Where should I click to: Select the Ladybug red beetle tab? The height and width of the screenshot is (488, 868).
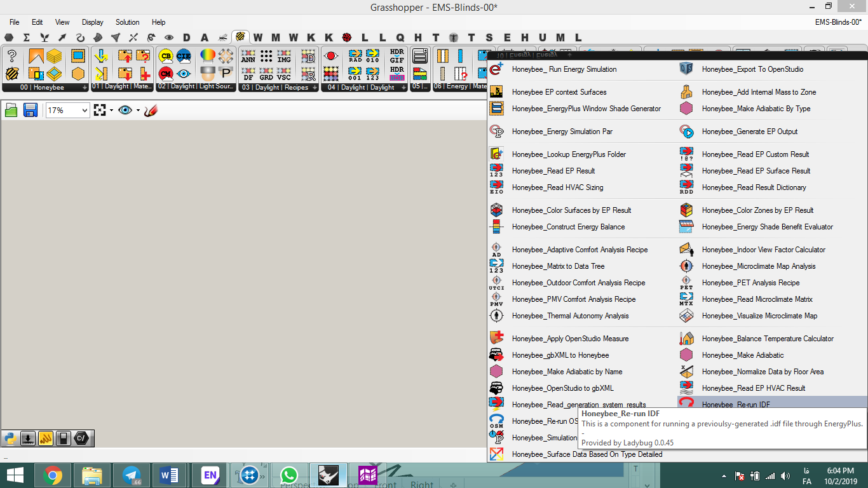[346, 37]
